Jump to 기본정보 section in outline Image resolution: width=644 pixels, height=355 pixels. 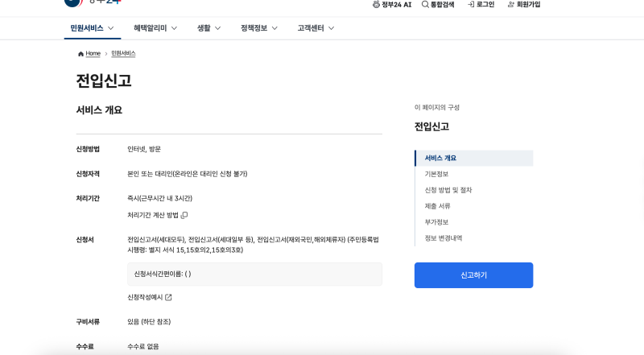tap(436, 174)
